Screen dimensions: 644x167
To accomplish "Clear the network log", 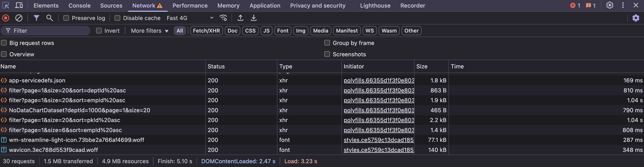I will click(19, 18).
